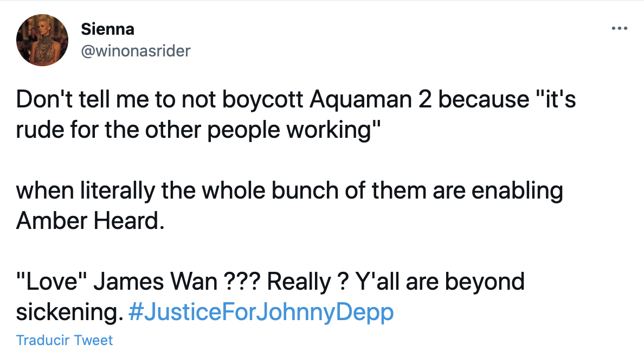Open the #JusticeForJohnnyDepp hashtag
This screenshot has height=357, width=644.
click(x=261, y=312)
